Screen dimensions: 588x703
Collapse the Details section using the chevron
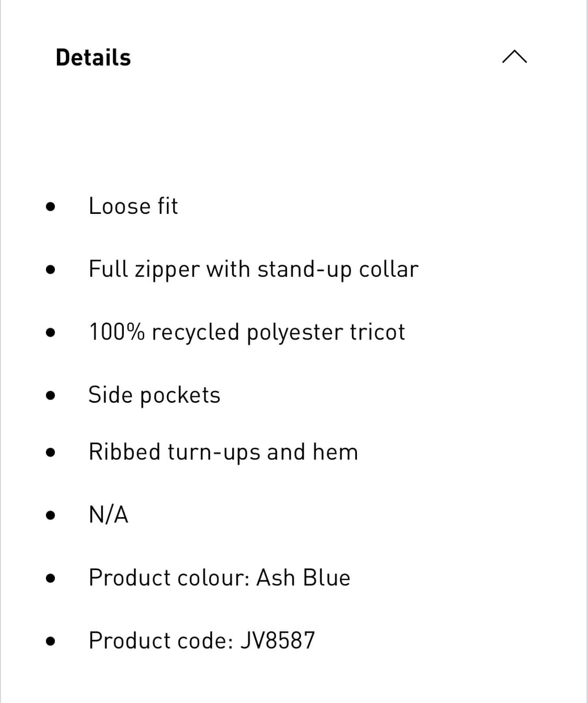click(514, 56)
